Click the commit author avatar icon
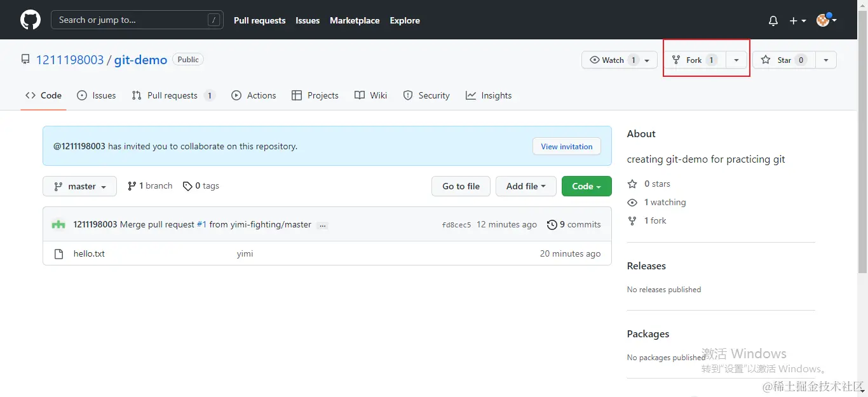868x397 pixels. [58, 224]
